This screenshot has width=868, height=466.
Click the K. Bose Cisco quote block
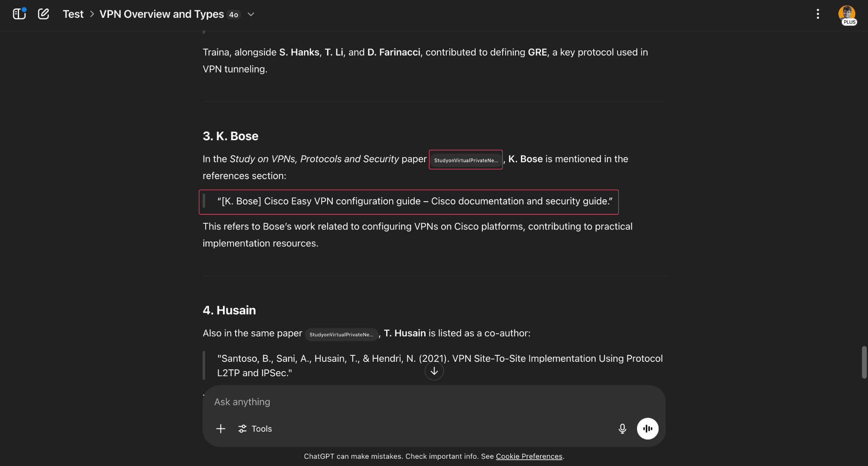(415, 201)
